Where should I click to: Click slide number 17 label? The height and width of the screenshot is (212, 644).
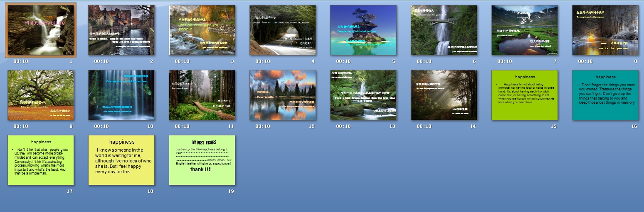coord(69,191)
